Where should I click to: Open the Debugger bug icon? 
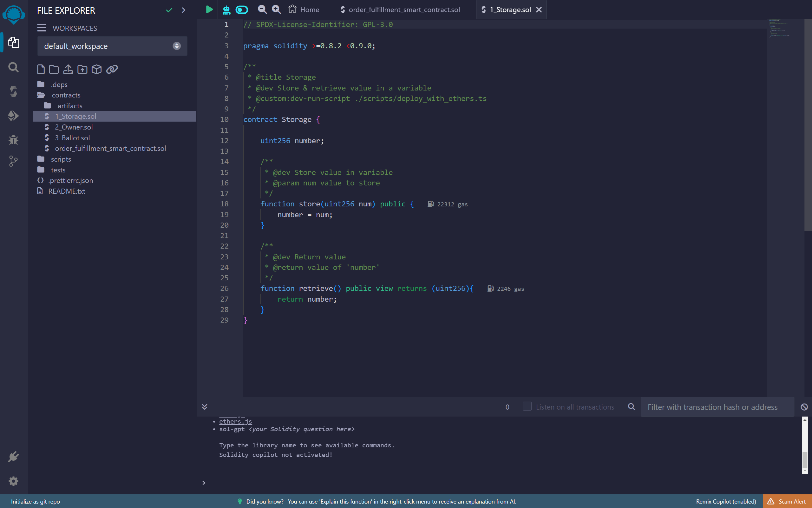pyautogui.click(x=13, y=140)
